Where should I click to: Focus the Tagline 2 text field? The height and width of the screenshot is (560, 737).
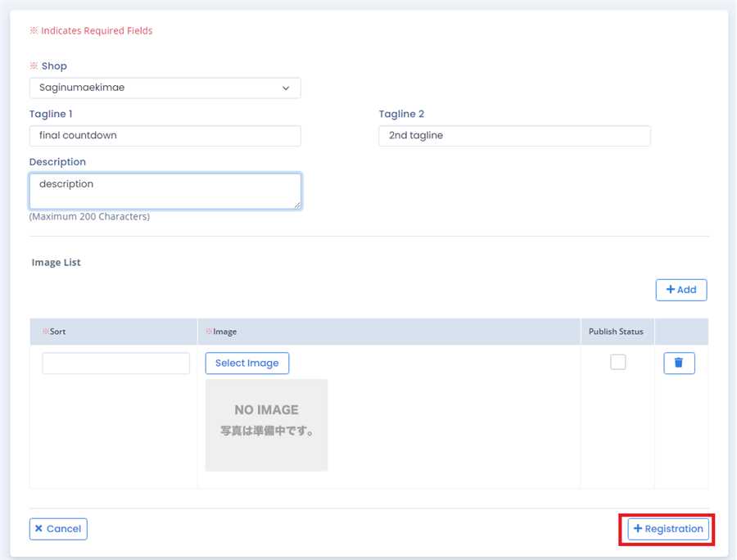(x=514, y=136)
